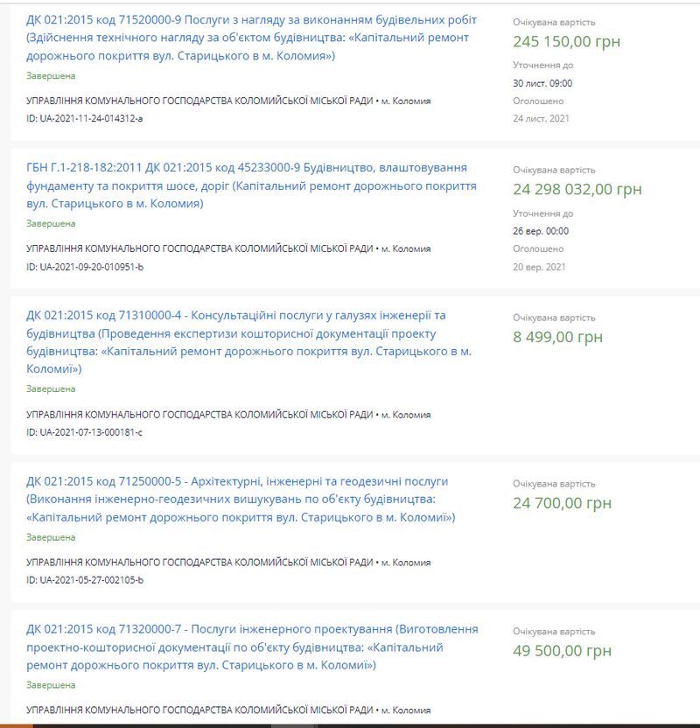Click the clarification deadline 30 лист. 09:00
The height and width of the screenshot is (728, 700).
[x=542, y=83]
